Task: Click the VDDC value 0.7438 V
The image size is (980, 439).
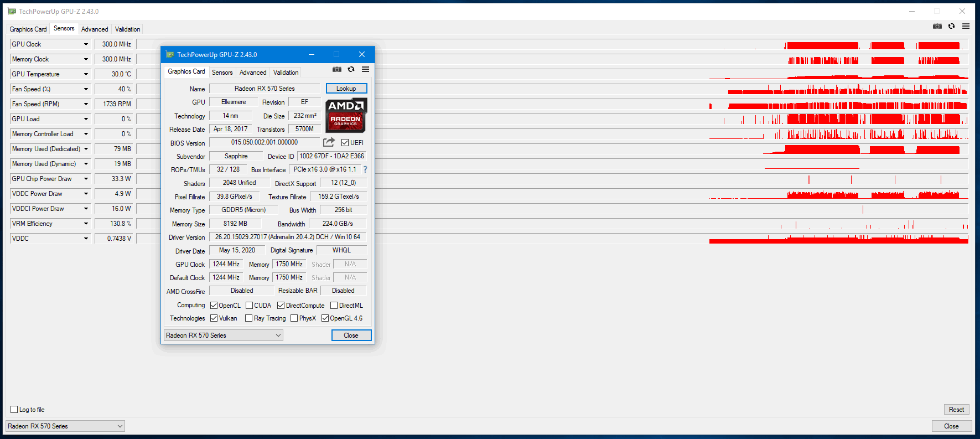Action: pyautogui.click(x=114, y=239)
